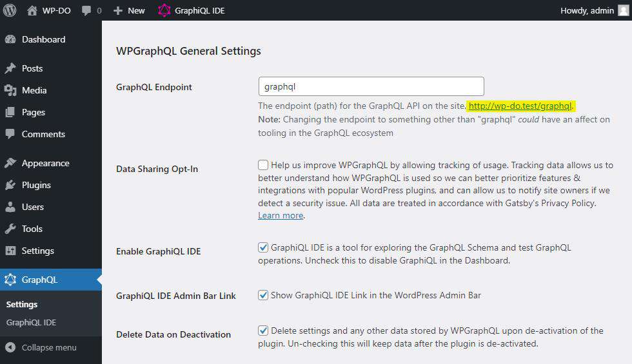The width and height of the screenshot is (632, 364).
Task: Click the WPGraphQL General Settings heading
Action: tap(188, 51)
